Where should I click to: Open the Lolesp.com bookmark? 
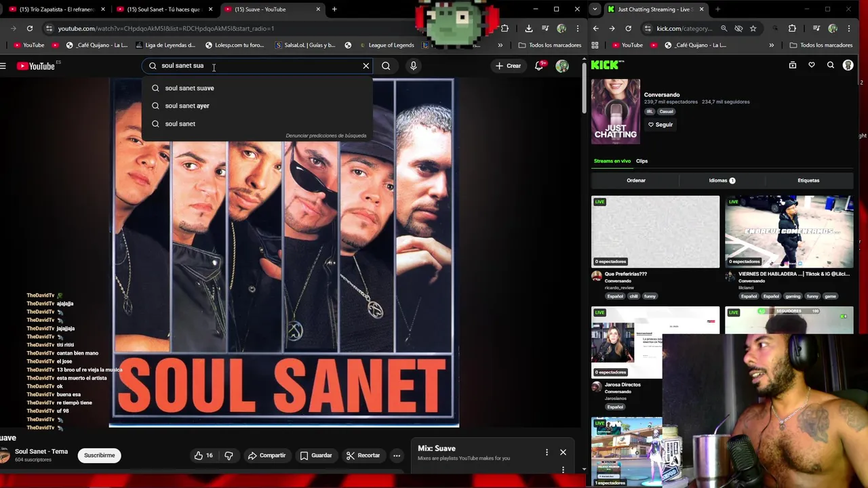(x=235, y=45)
